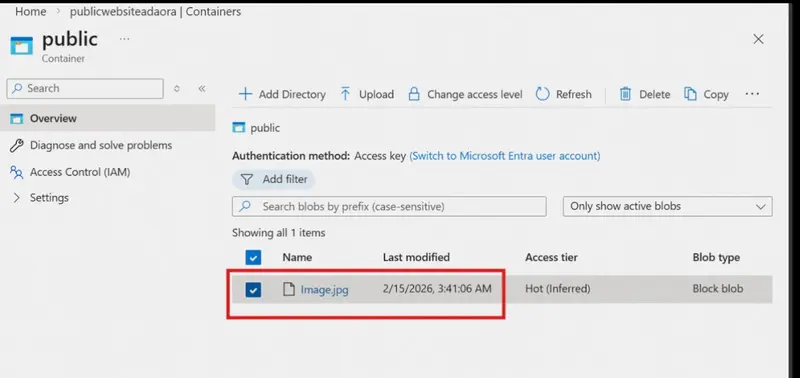Click the Authentication method label
The height and width of the screenshot is (378, 800).
click(291, 156)
